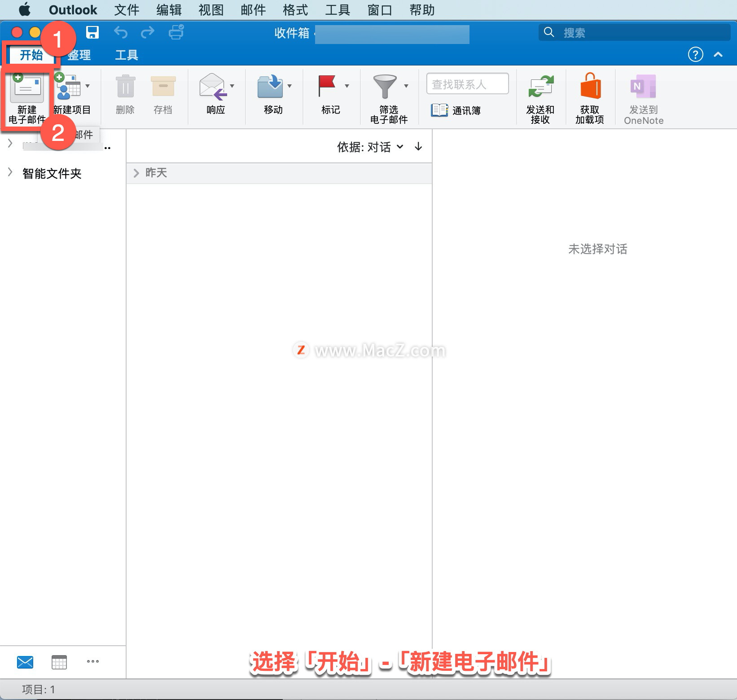Click the 智能文件夹 folder label
Image resolution: width=737 pixels, height=700 pixels.
point(52,174)
